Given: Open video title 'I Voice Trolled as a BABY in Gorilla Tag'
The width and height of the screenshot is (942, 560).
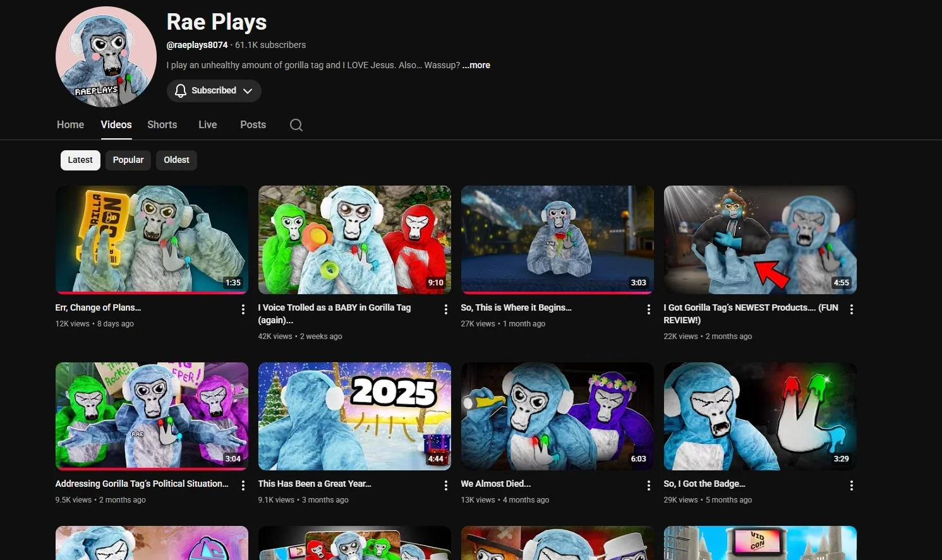Looking at the screenshot, I should pyautogui.click(x=334, y=314).
